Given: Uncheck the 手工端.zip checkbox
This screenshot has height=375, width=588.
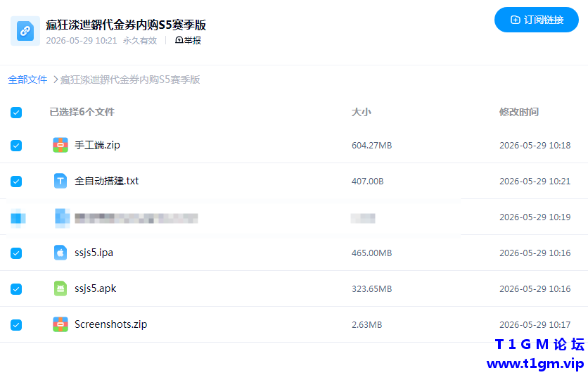Looking at the screenshot, I should [16, 146].
